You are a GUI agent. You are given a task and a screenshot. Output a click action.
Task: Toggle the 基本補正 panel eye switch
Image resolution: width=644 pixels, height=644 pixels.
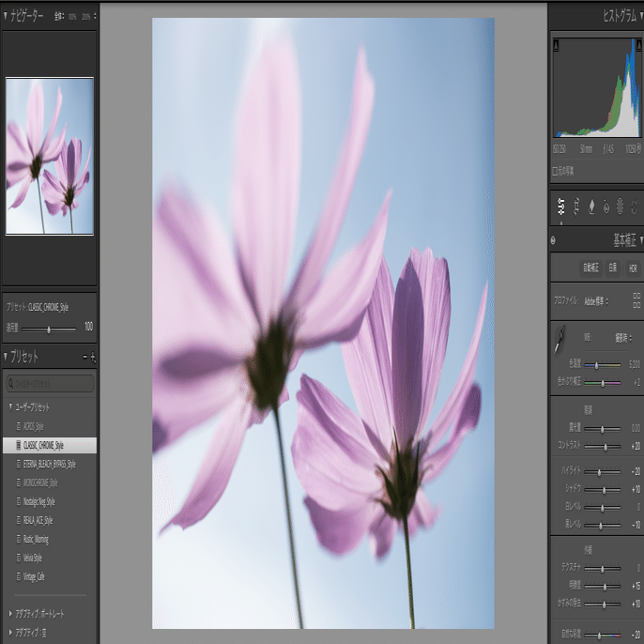[553, 240]
